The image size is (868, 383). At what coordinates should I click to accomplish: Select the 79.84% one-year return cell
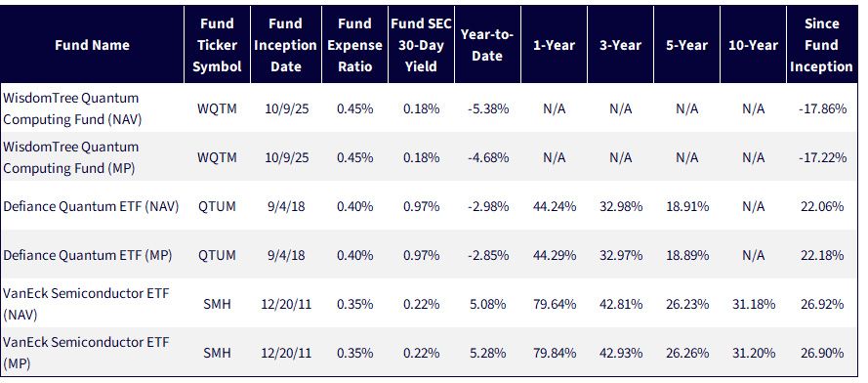(555, 353)
